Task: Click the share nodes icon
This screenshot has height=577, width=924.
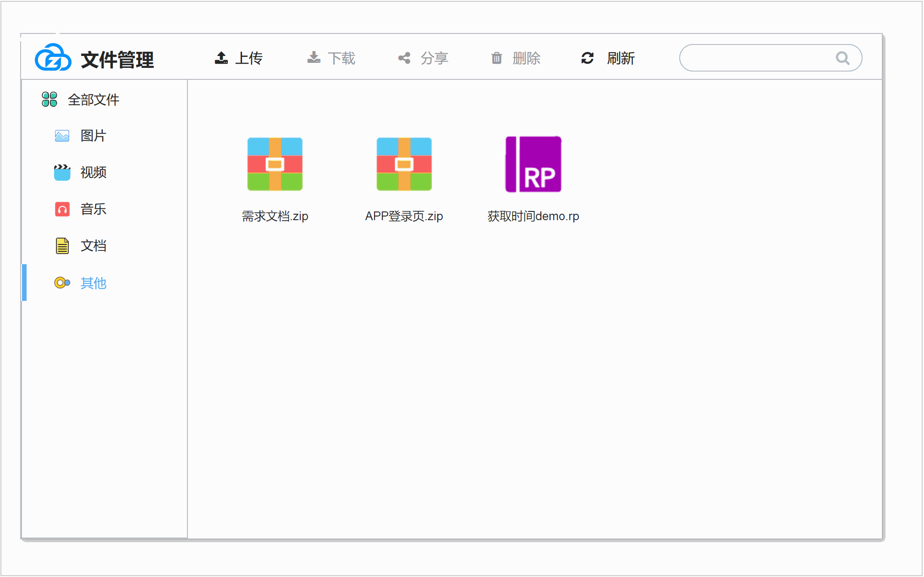Action: (404, 58)
